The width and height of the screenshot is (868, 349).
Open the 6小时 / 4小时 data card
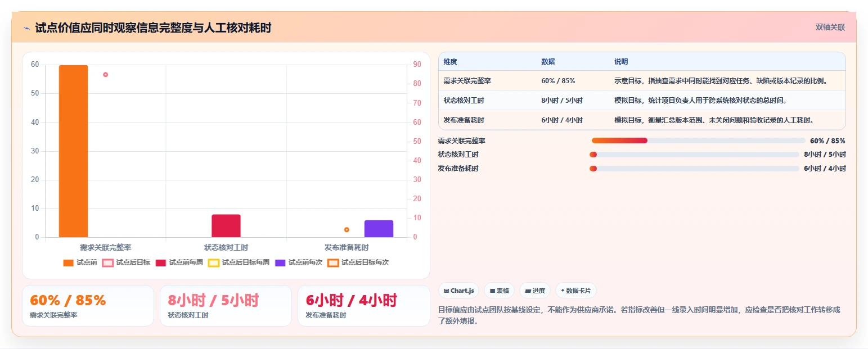coord(363,306)
